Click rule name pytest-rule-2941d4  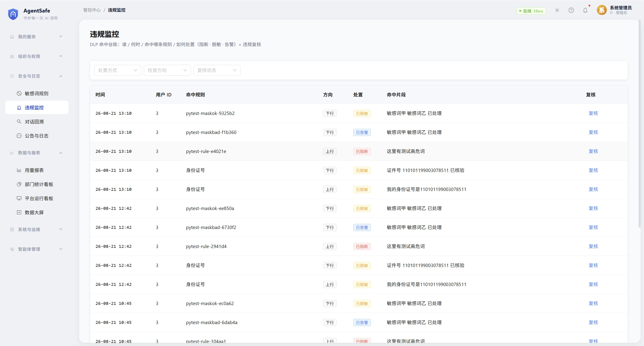click(x=206, y=246)
